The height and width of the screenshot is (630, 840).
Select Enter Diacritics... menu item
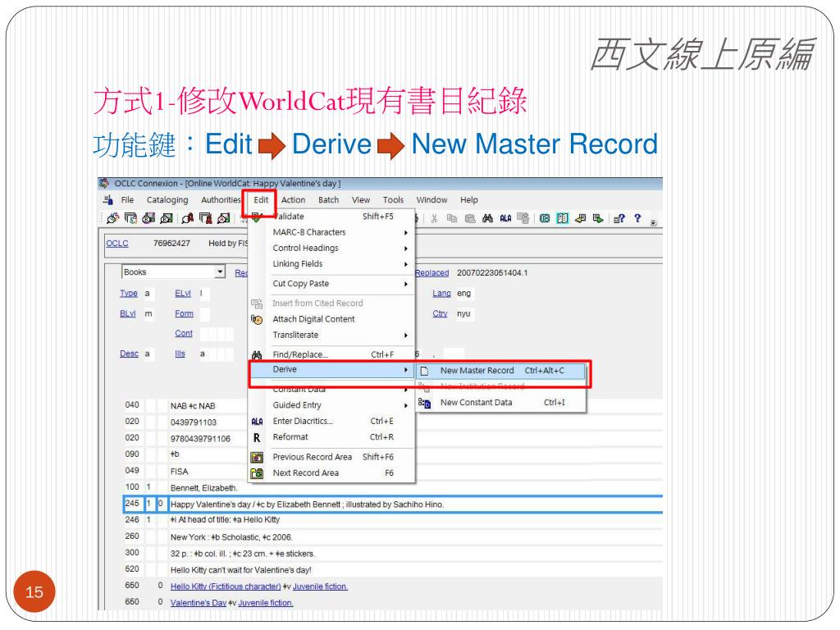(332, 421)
